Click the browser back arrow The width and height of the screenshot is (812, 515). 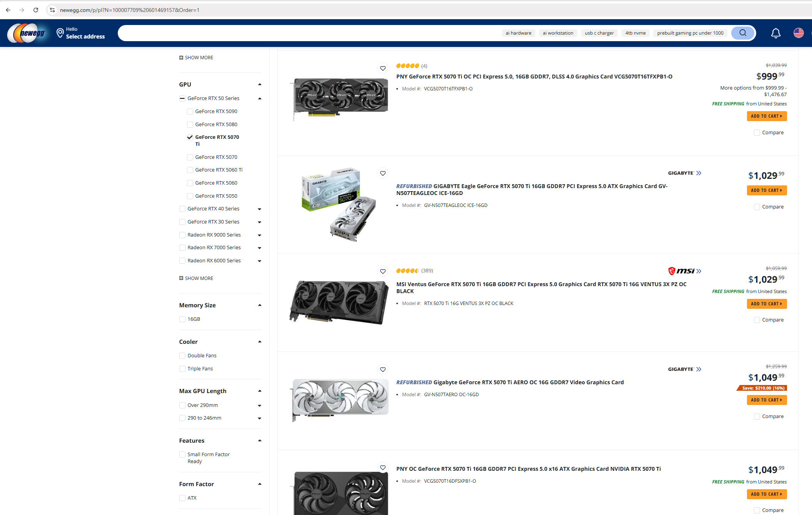[x=8, y=10]
